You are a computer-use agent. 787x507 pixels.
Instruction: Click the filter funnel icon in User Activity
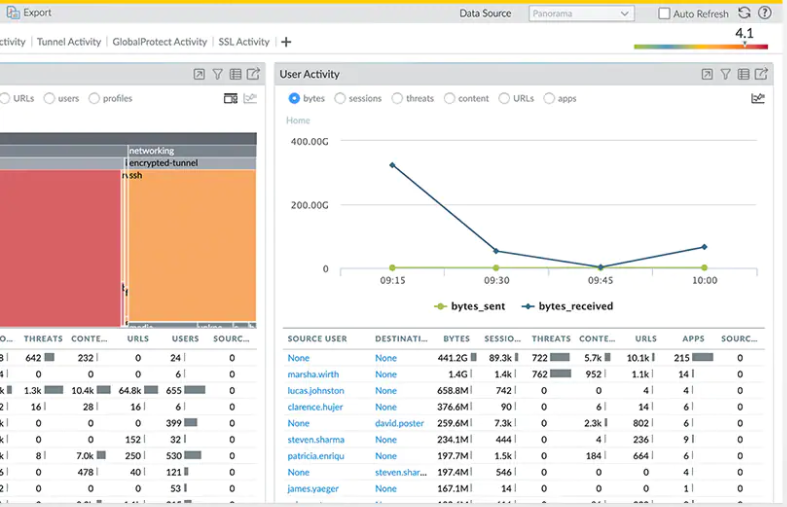(x=725, y=74)
